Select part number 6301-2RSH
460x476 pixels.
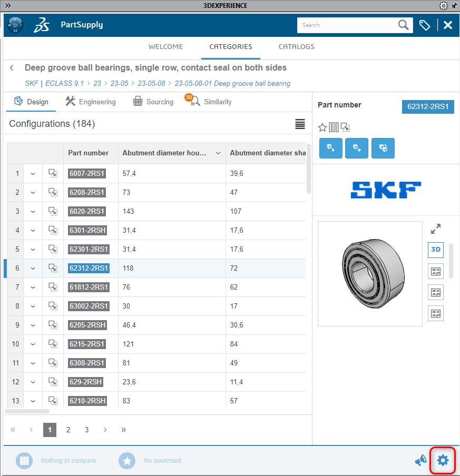pyautogui.click(x=87, y=231)
